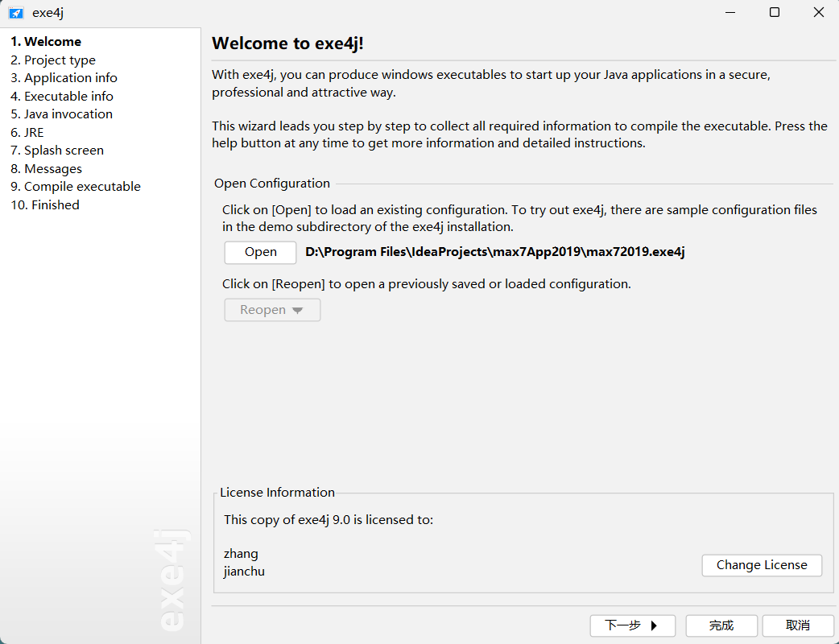The image size is (839, 644).
Task: Expand the Reopen dropdown button
Action: pos(272,310)
